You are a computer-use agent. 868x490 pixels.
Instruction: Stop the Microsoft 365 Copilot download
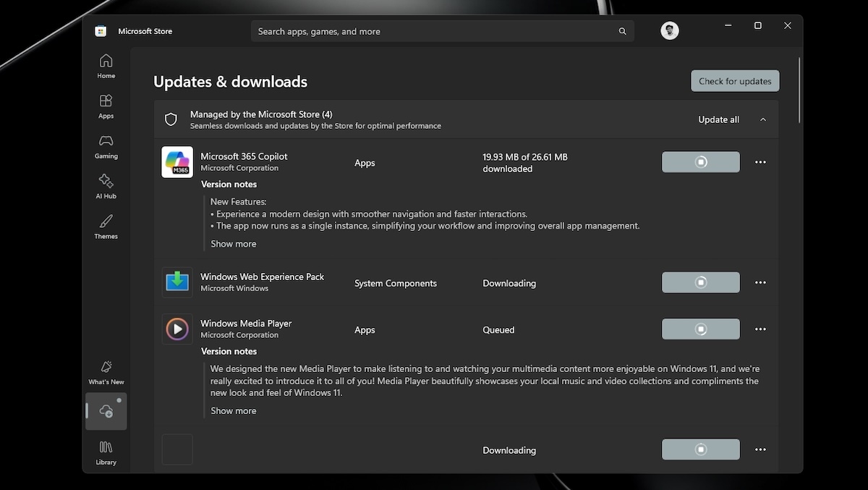pos(700,162)
